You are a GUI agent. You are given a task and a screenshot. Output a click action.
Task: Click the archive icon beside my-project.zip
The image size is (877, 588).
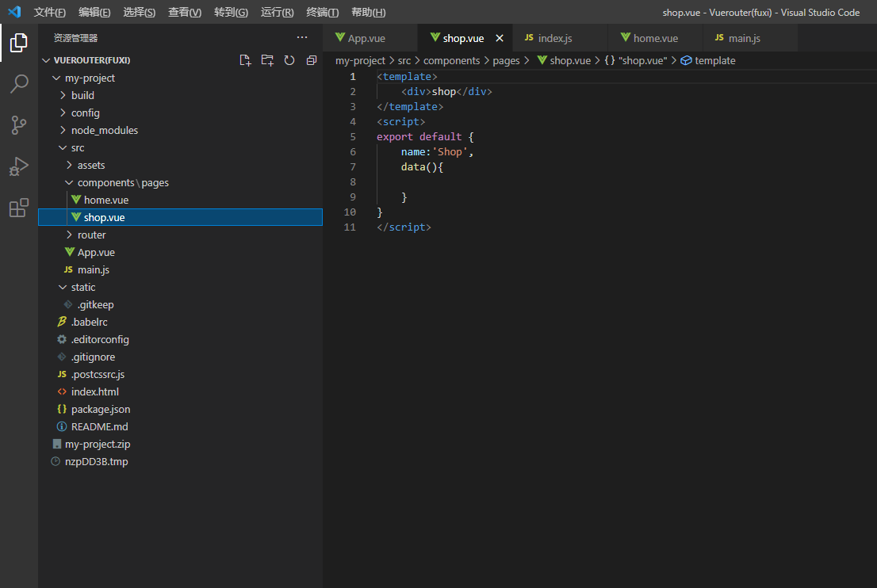(56, 444)
